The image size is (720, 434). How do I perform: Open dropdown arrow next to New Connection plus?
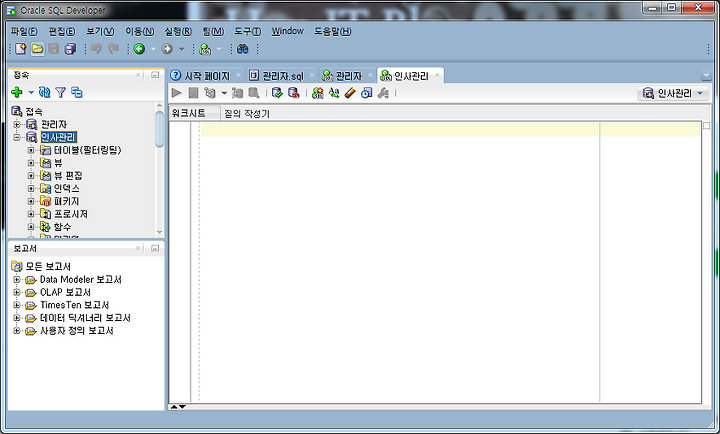point(31,92)
